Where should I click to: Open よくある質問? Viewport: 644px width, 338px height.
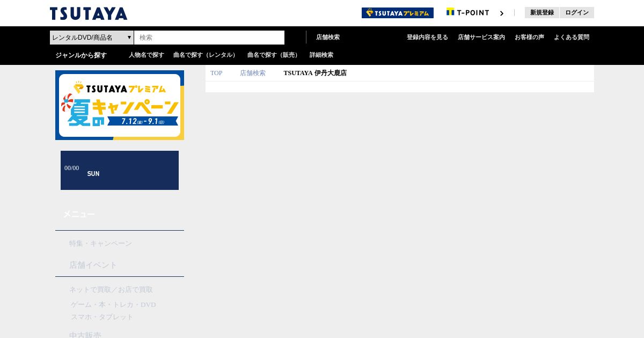[x=572, y=37]
